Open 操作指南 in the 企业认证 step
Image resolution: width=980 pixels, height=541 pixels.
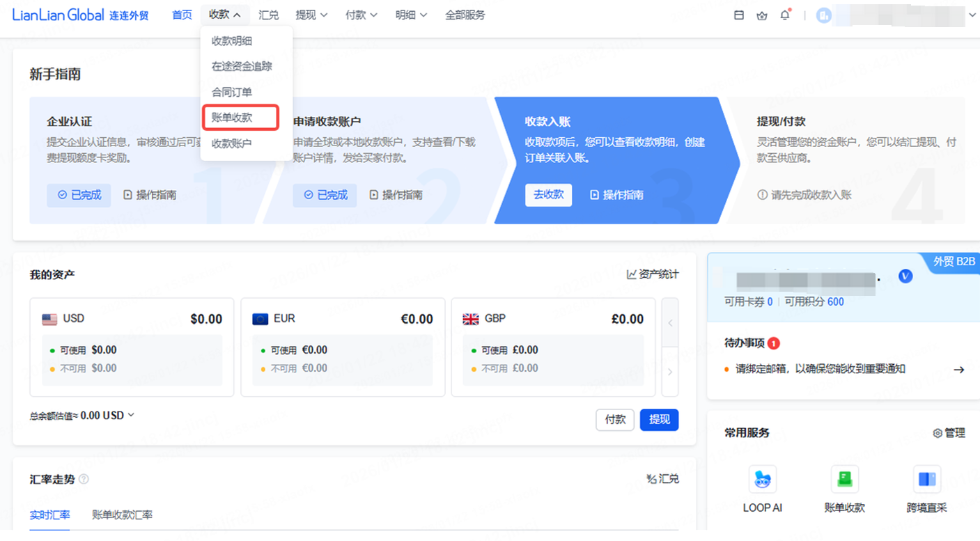tap(150, 195)
